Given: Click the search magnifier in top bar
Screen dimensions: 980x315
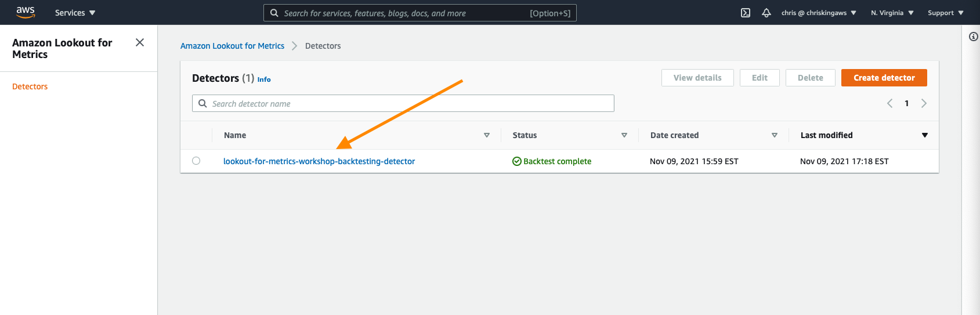Looking at the screenshot, I should pos(274,13).
